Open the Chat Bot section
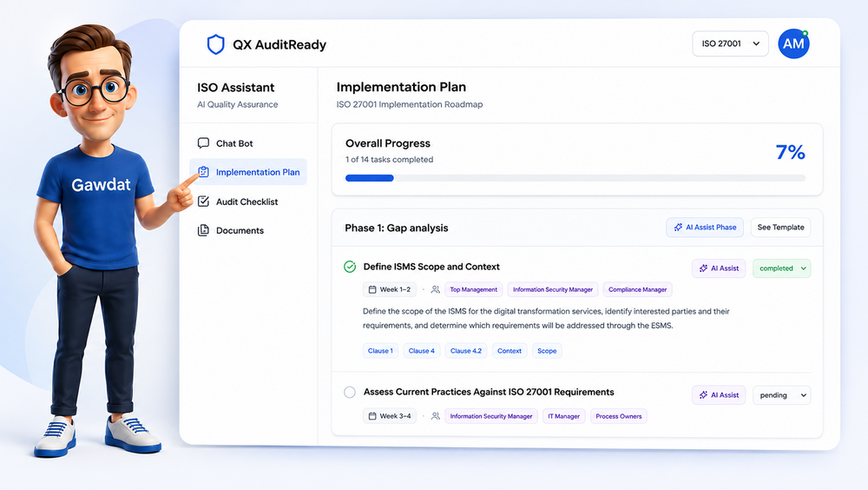This screenshot has width=868, height=490. pyautogui.click(x=248, y=143)
